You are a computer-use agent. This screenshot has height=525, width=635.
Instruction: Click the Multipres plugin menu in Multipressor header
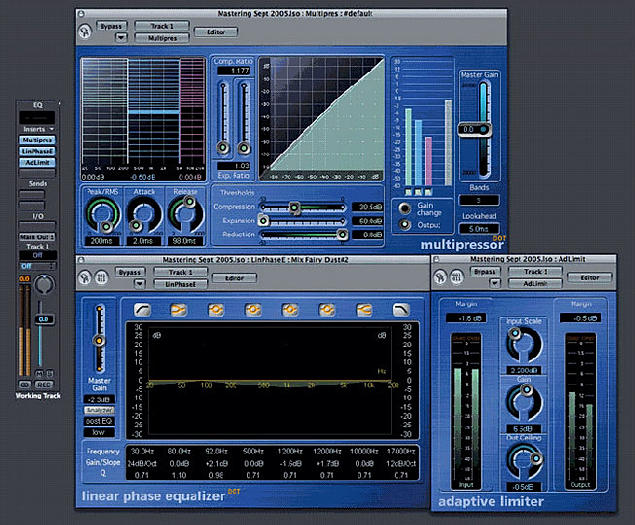coord(162,38)
